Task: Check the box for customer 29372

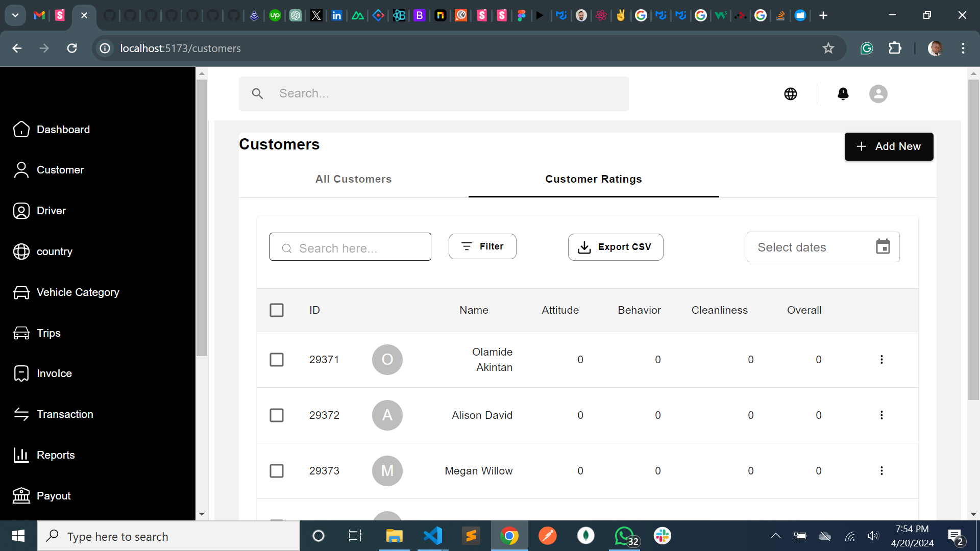Action: pos(277,415)
